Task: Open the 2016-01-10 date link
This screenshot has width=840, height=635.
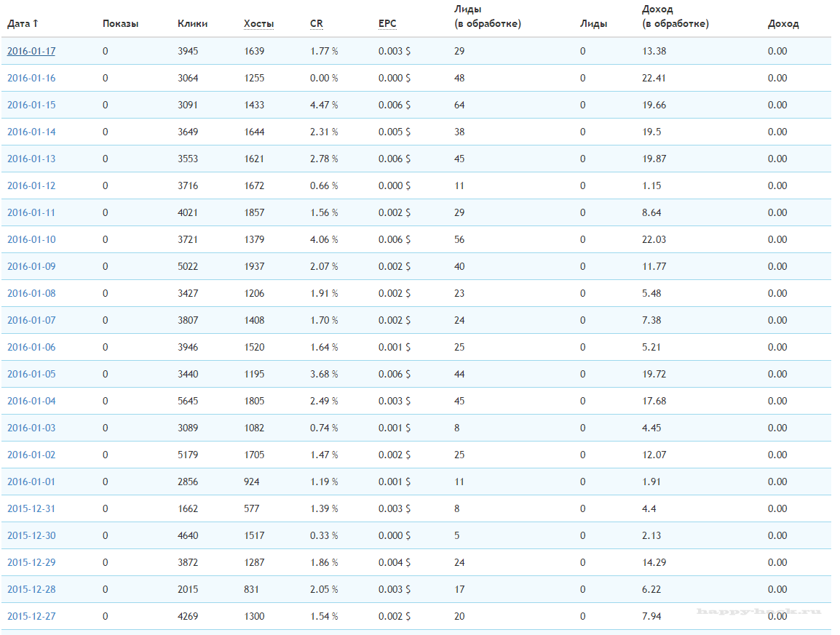Action: click(x=31, y=239)
